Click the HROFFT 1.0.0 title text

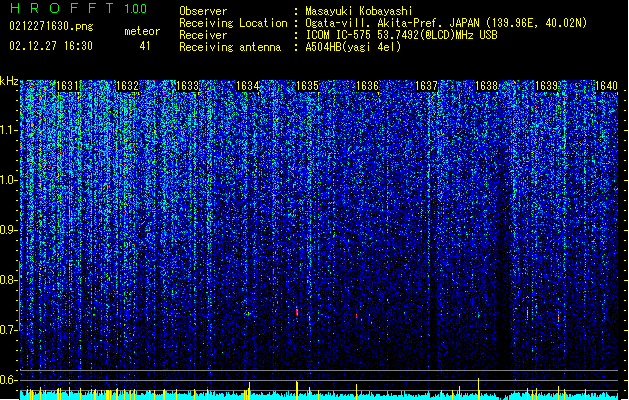78,8
